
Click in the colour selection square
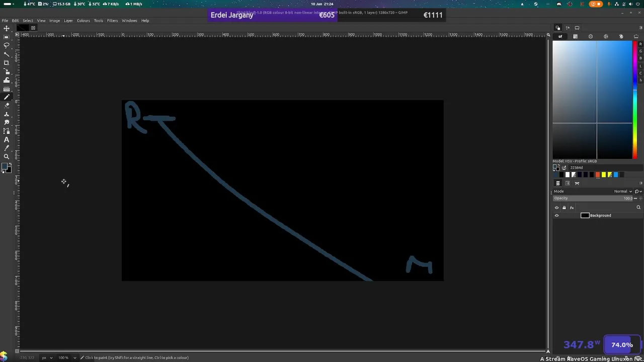pos(592,100)
